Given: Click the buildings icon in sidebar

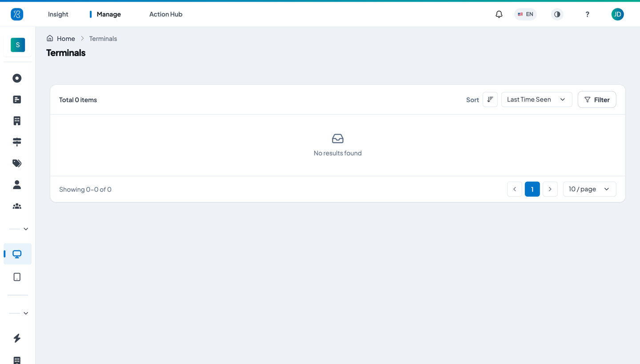Looking at the screenshot, I should click(x=17, y=121).
